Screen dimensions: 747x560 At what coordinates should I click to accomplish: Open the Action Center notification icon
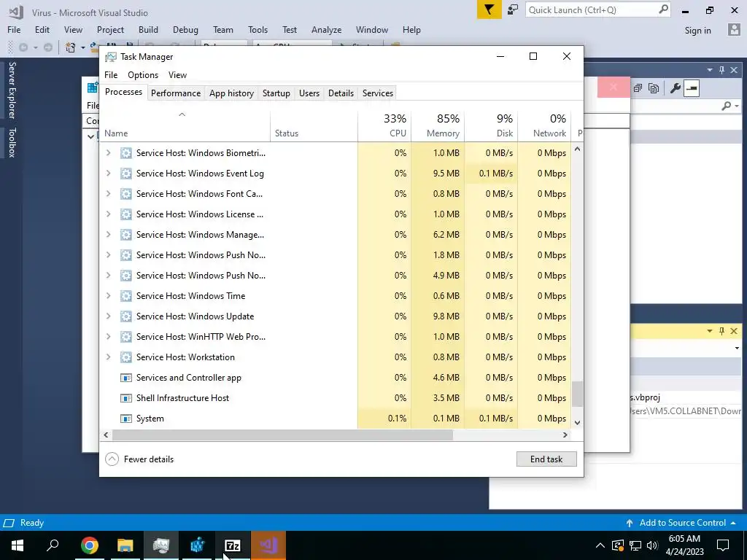coord(723,545)
